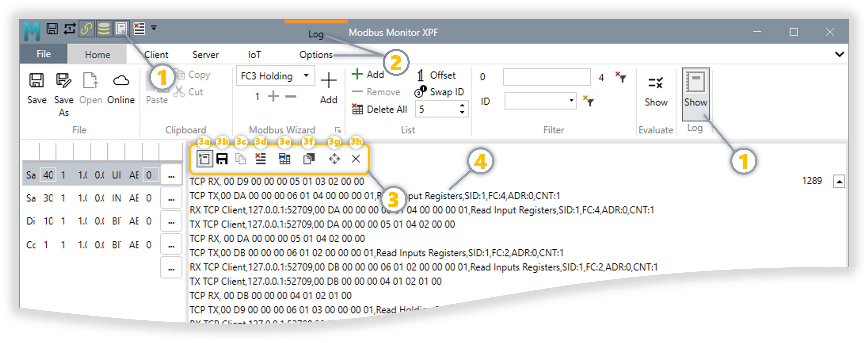Switch to the Home ribbon tab
The image size is (868, 343).
point(97,55)
